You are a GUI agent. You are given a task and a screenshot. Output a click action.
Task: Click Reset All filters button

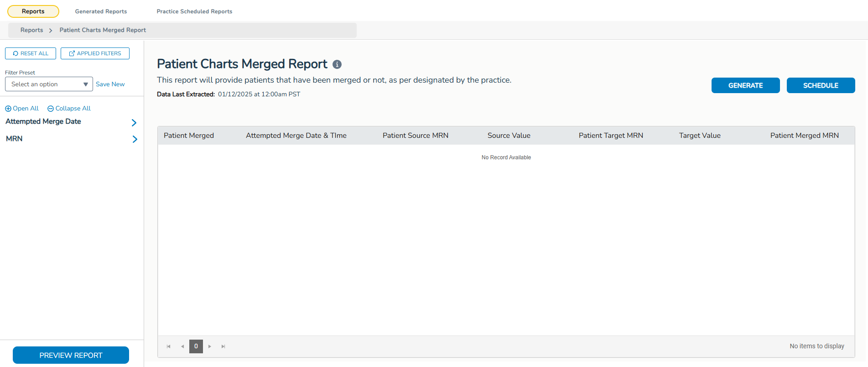click(x=31, y=53)
